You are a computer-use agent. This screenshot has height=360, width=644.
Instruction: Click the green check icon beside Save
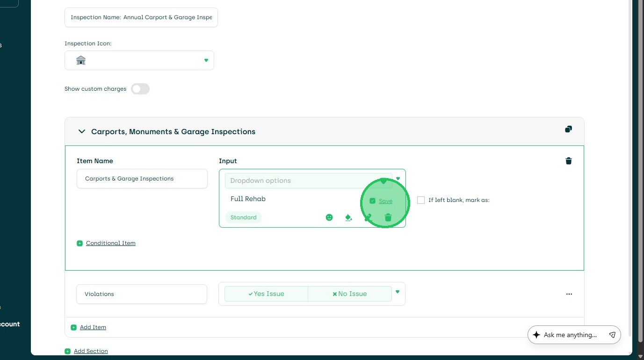372,201
